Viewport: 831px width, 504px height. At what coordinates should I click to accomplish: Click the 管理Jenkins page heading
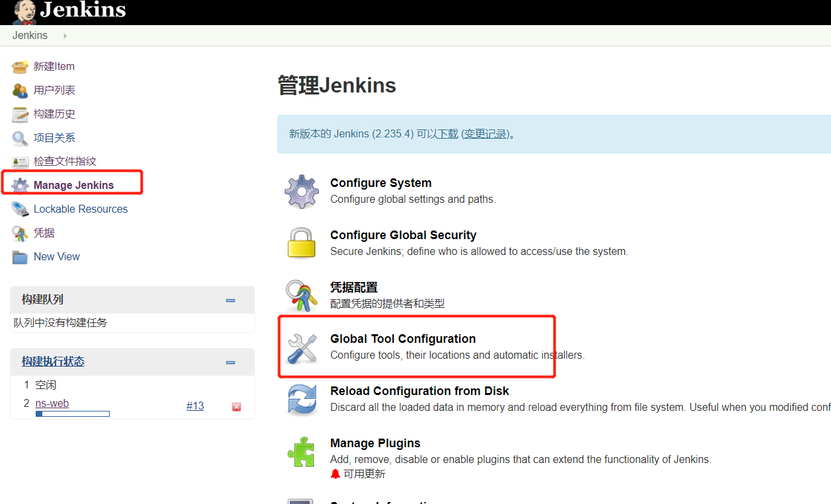click(x=337, y=85)
